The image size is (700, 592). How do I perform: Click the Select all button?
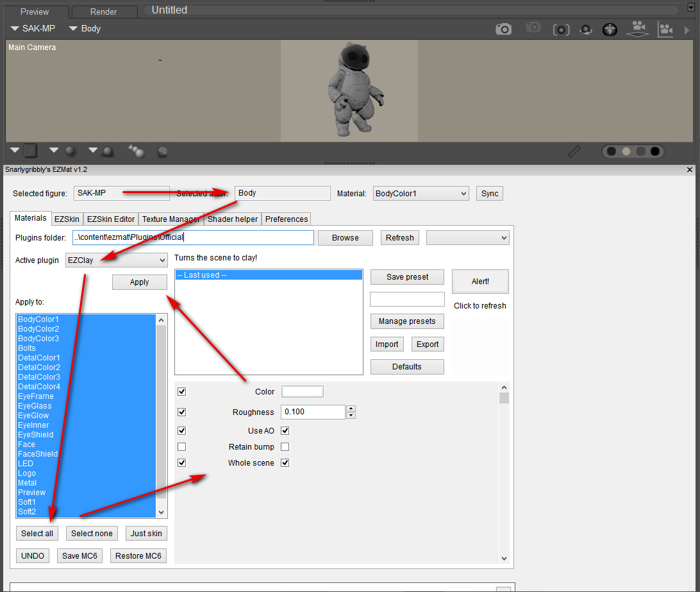[37, 533]
